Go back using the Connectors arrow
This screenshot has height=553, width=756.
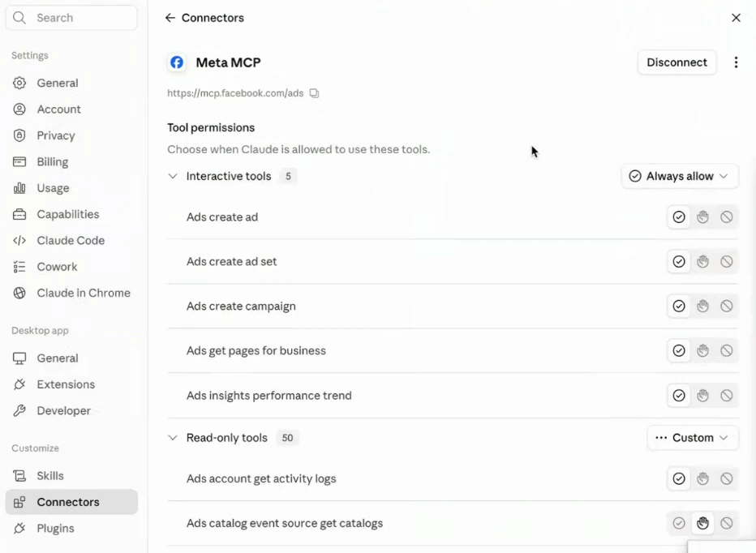pyautogui.click(x=170, y=18)
